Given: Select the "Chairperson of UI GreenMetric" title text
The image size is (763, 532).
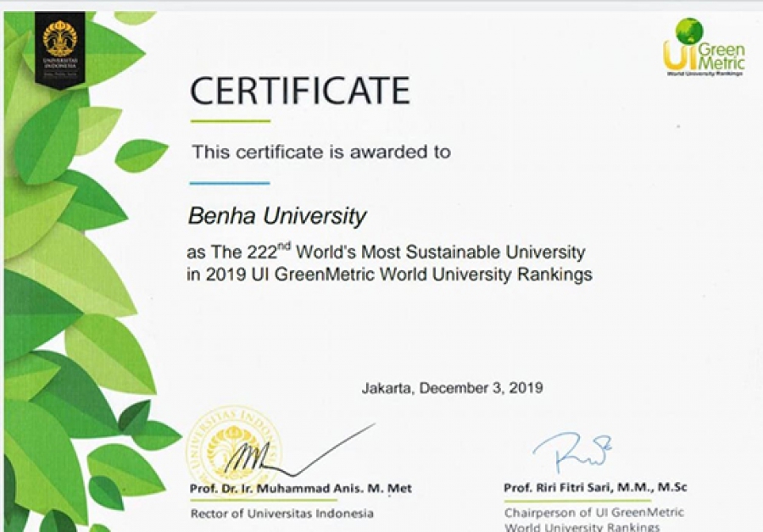Looking at the screenshot, I should point(593,513).
